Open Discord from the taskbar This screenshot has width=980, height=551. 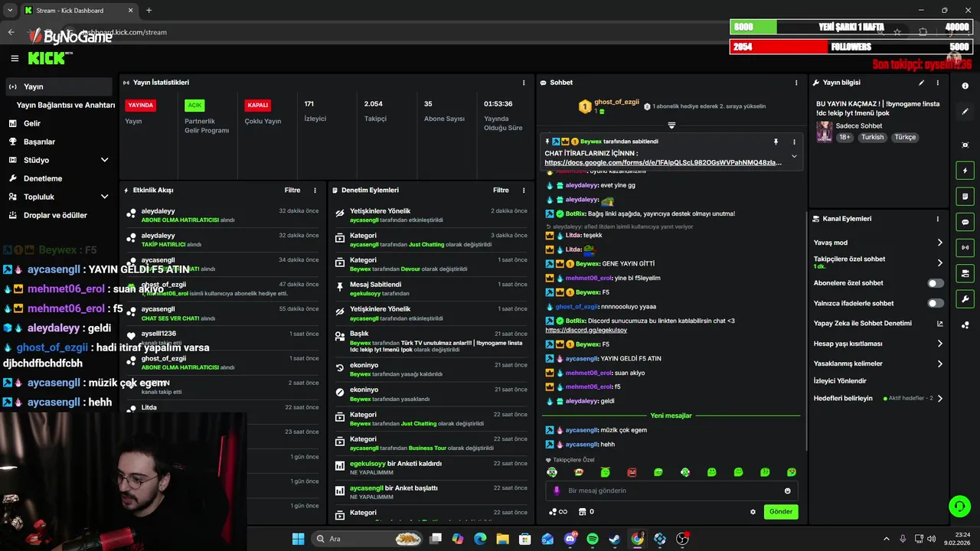click(570, 539)
